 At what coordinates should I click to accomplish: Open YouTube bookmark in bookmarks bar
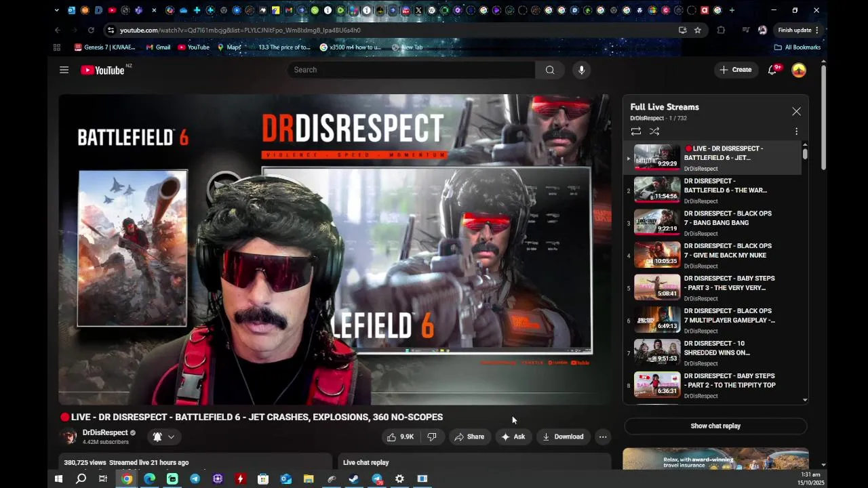tap(194, 47)
